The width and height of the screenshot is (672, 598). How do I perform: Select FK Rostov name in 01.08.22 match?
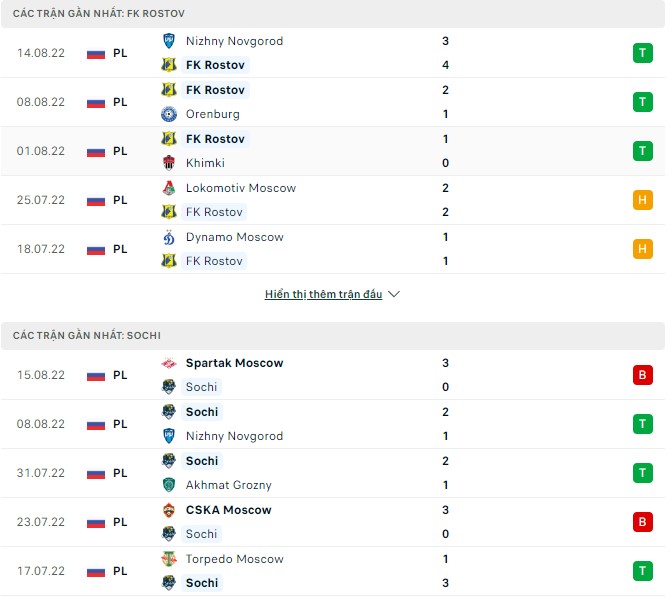pyautogui.click(x=215, y=139)
